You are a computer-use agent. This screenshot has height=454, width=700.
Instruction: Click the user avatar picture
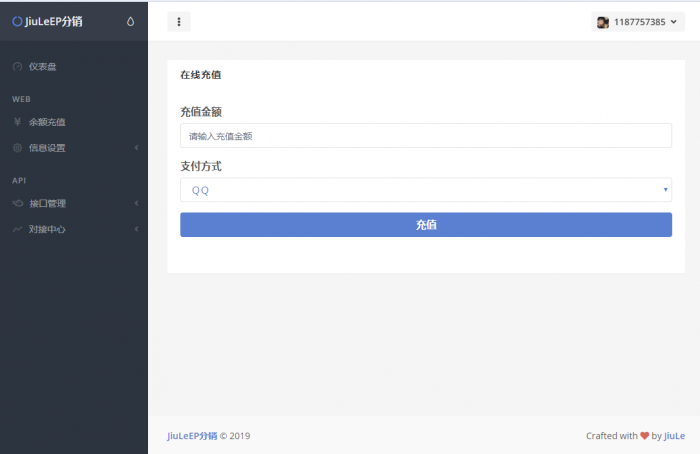tap(603, 22)
